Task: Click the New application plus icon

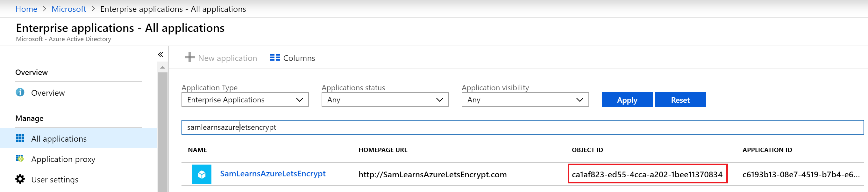Action: (190, 57)
